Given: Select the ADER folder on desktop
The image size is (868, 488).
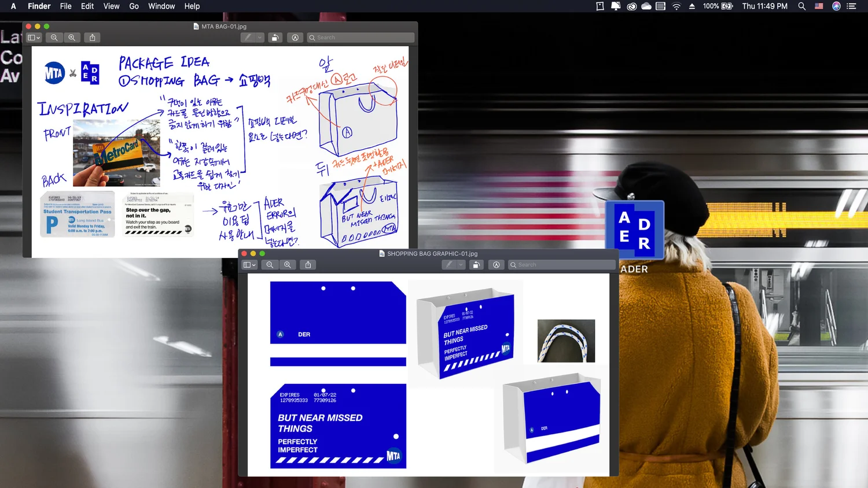Looking at the screenshot, I should (634, 237).
